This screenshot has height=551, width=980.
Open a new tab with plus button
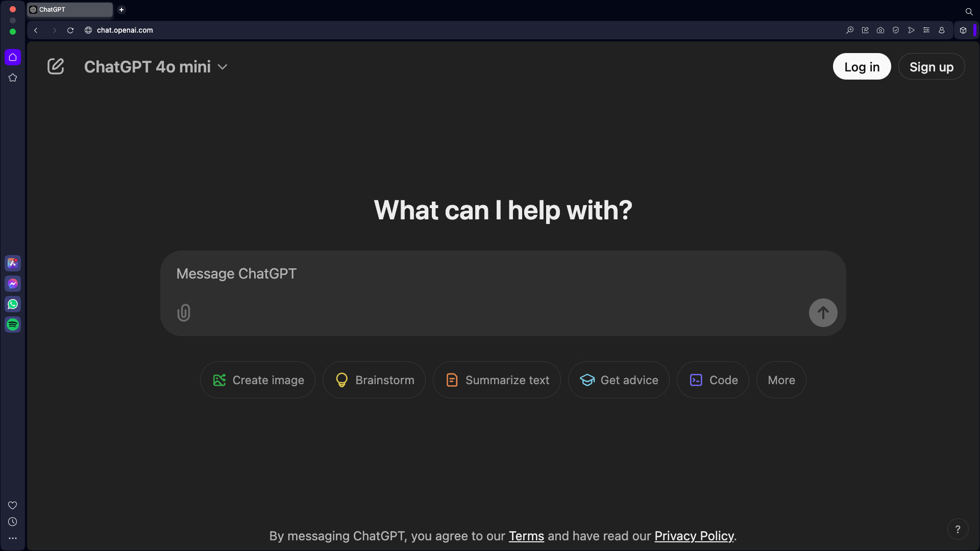pos(121,10)
